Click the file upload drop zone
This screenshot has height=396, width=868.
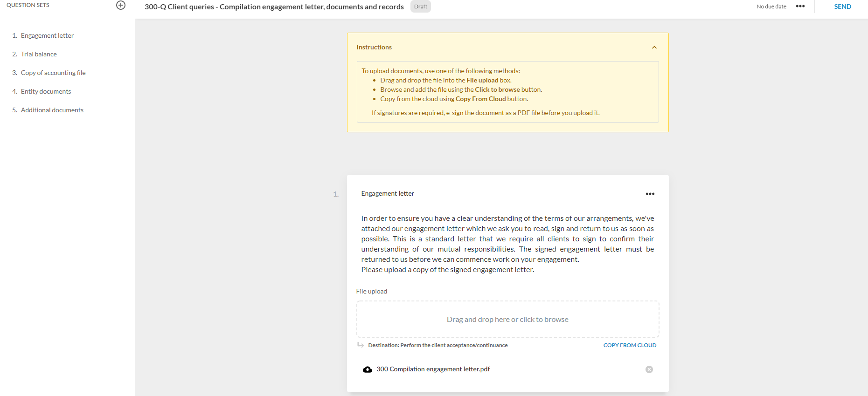click(x=507, y=319)
